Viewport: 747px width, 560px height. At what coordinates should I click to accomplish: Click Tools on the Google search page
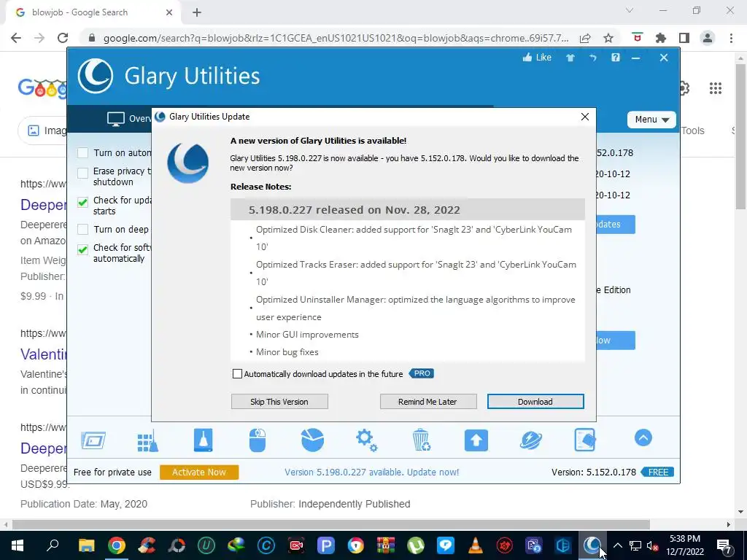click(x=693, y=131)
